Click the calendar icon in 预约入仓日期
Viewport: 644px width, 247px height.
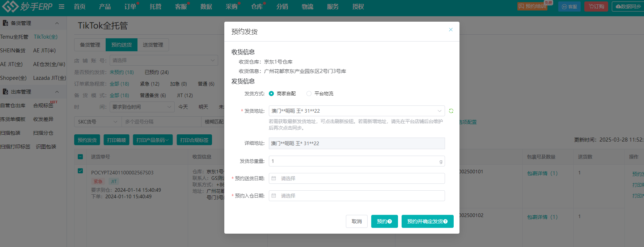pos(274,196)
